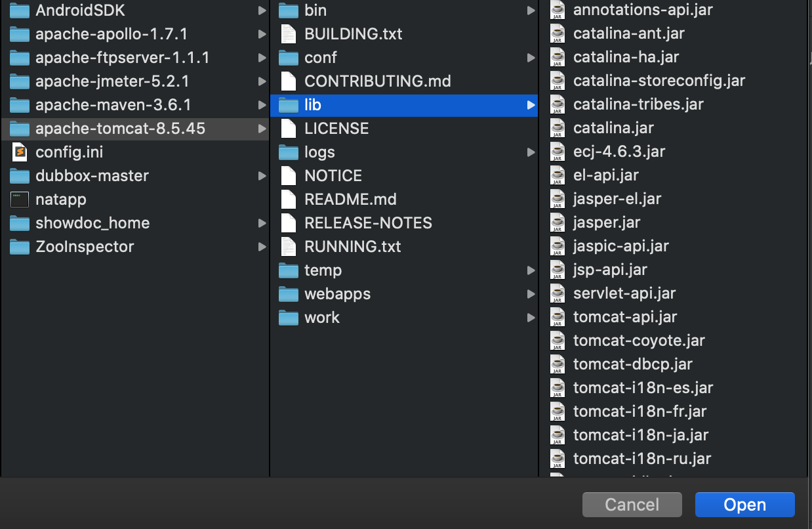Select jasper-el.jar file name
Viewport: 812px width, 529px height.
point(617,199)
